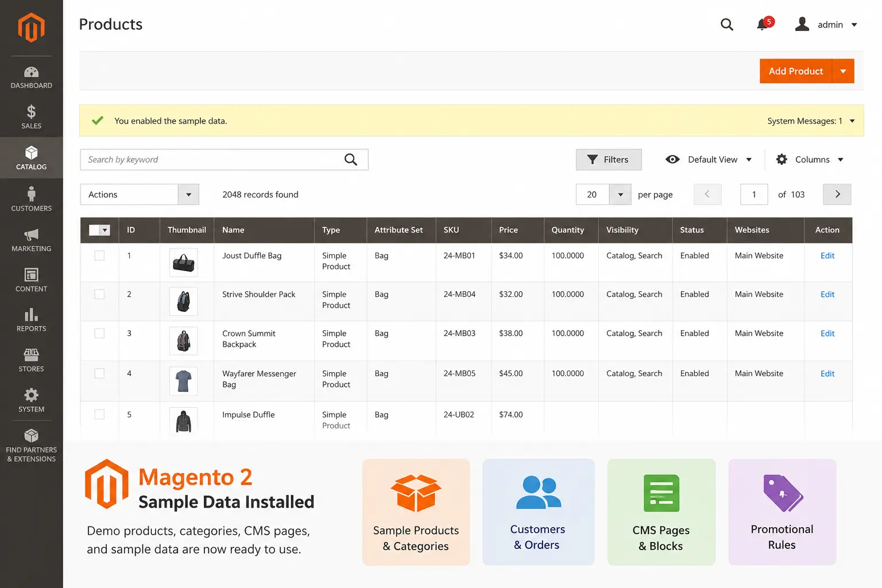Select the Joust Duffle Bag row checkbox

click(99, 256)
